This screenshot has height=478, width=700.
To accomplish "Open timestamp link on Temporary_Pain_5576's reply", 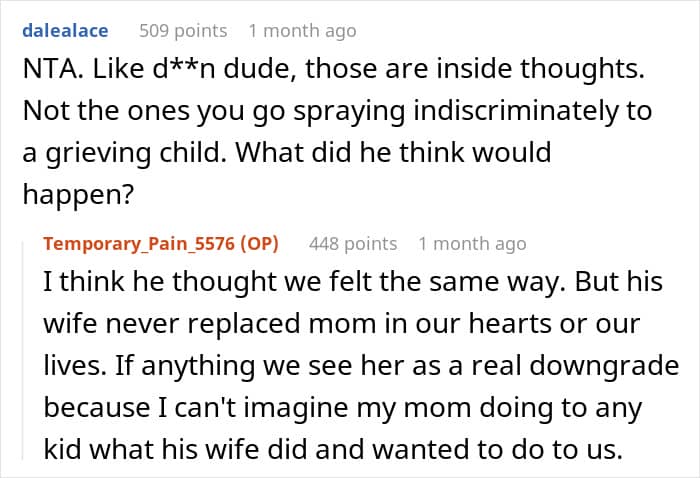I will [472, 244].
